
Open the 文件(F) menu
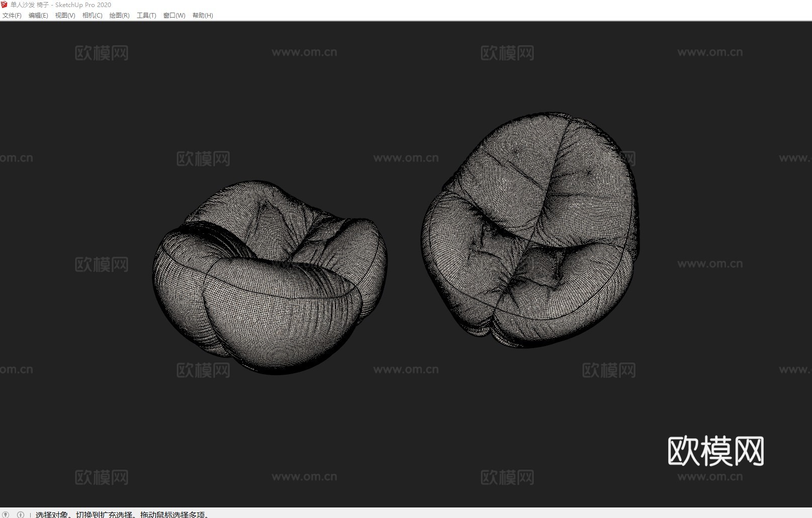coord(12,16)
